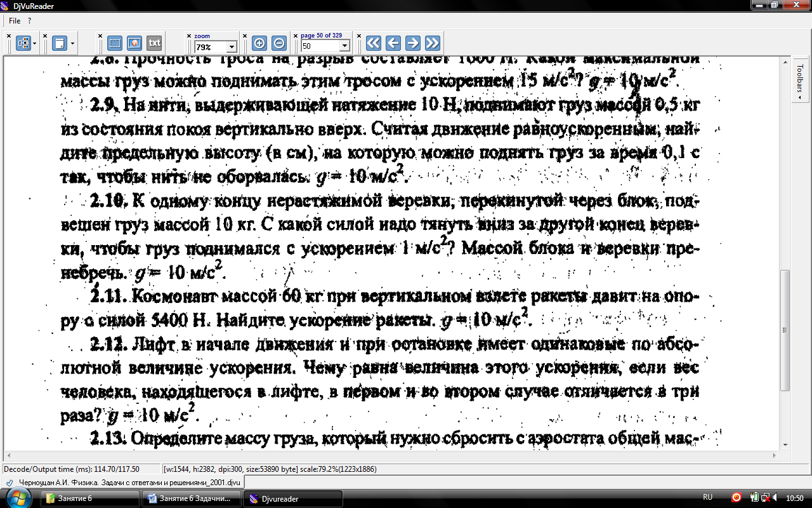
Task: Switch to Занятие 6 Задачни... Word taskbar button
Action: point(191,498)
